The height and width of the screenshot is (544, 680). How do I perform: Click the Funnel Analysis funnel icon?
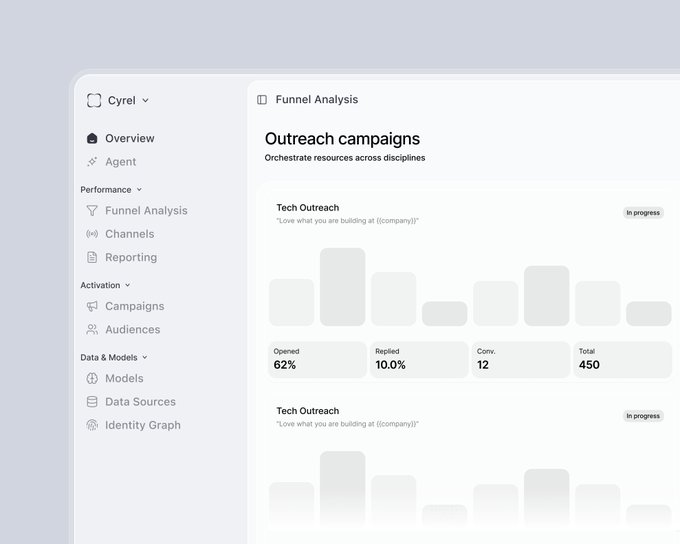92,210
